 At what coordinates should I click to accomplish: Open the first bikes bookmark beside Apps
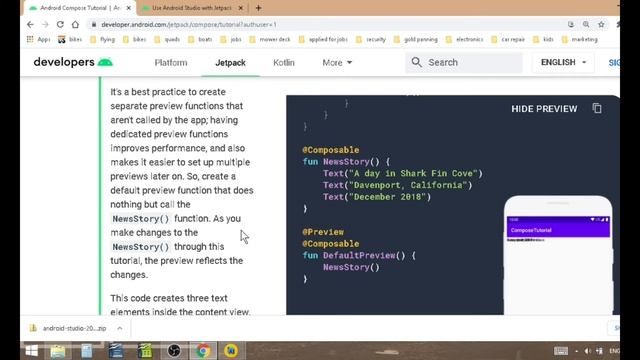[x=70, y=39]
